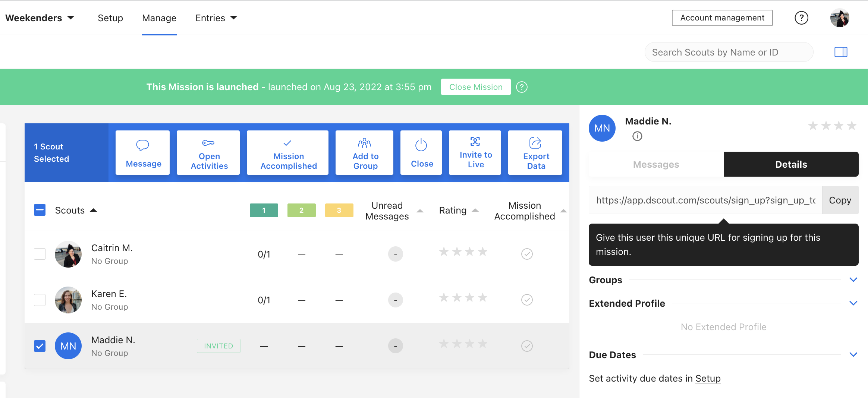The height and width of the screenshot is (398, 868).
Task: Select Caitrin M. checkbox
Action: point(40,254)
